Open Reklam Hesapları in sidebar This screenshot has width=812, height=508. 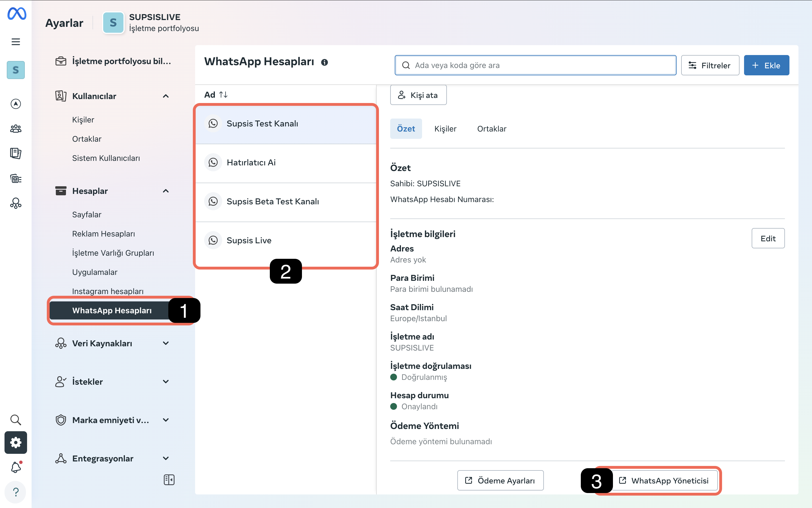click(104, 233)
